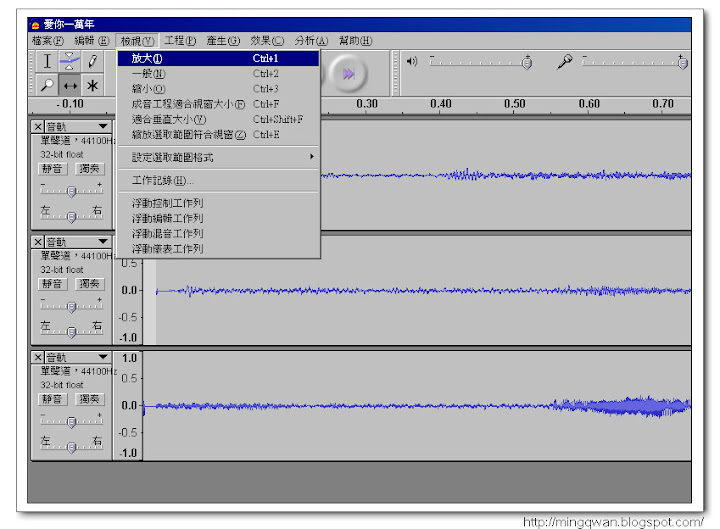Open 工作記錄(H)... history entry

click(x=219, y=180)
